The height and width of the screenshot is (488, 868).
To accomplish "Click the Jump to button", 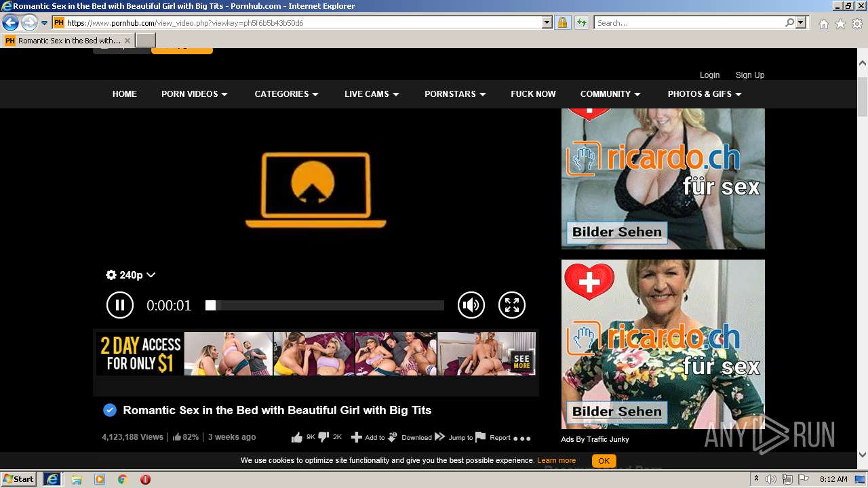I will click(454, 438).
